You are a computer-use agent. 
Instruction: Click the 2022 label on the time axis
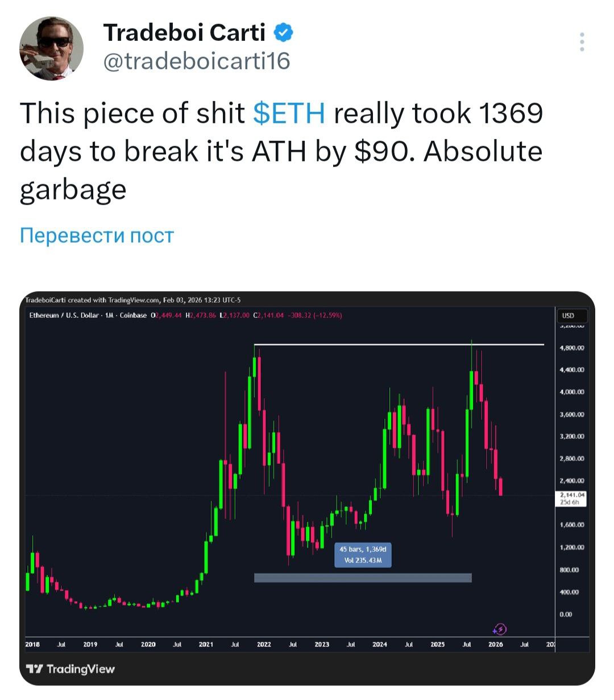click(x=264, y=644)
